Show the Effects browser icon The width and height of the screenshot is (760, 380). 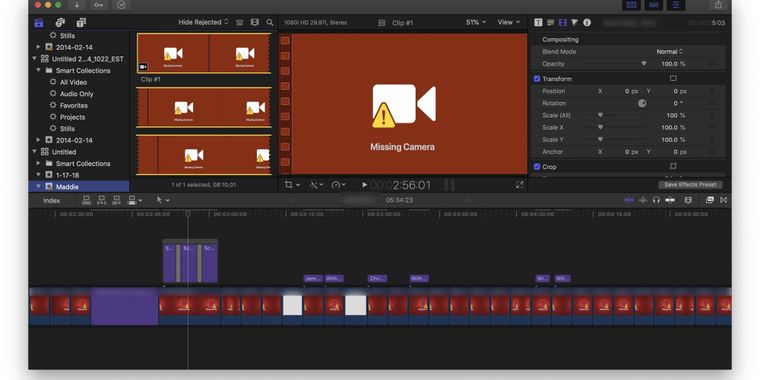coord(710,200)
